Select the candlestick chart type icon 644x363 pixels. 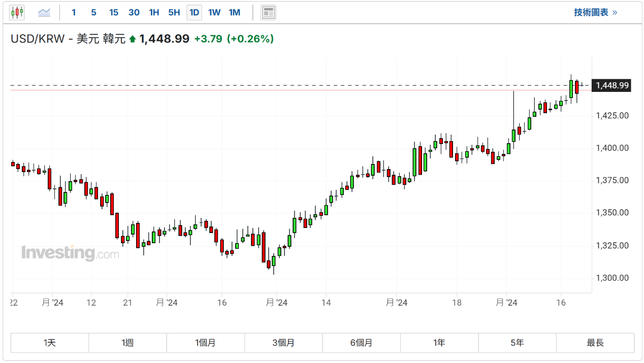pos(17,12)
